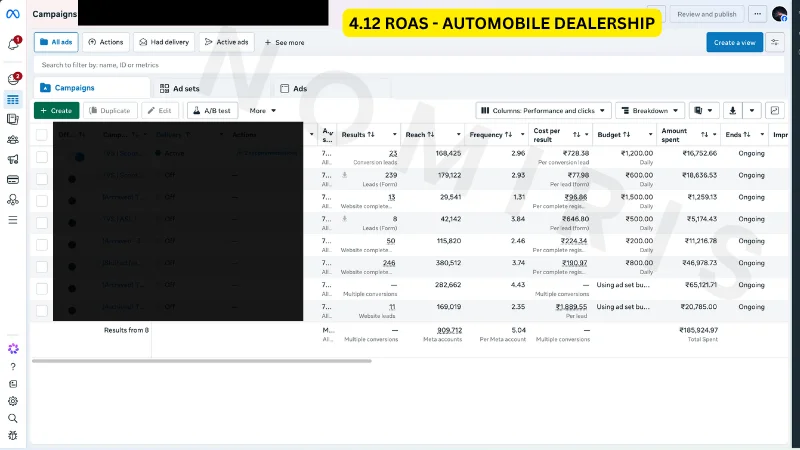Viewport: 800px width, 450px height.
Task: Open the Meta logo home
Action: coord(13,14)
